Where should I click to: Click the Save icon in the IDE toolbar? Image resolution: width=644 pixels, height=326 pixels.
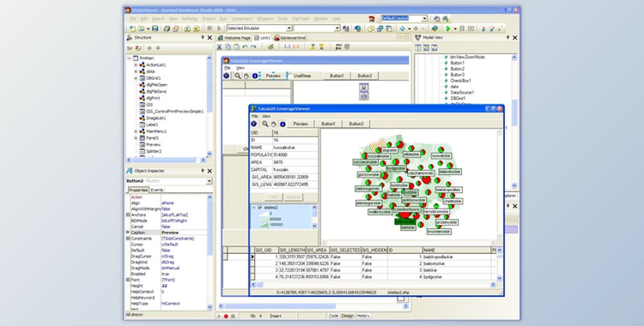[x=155, y=28]
